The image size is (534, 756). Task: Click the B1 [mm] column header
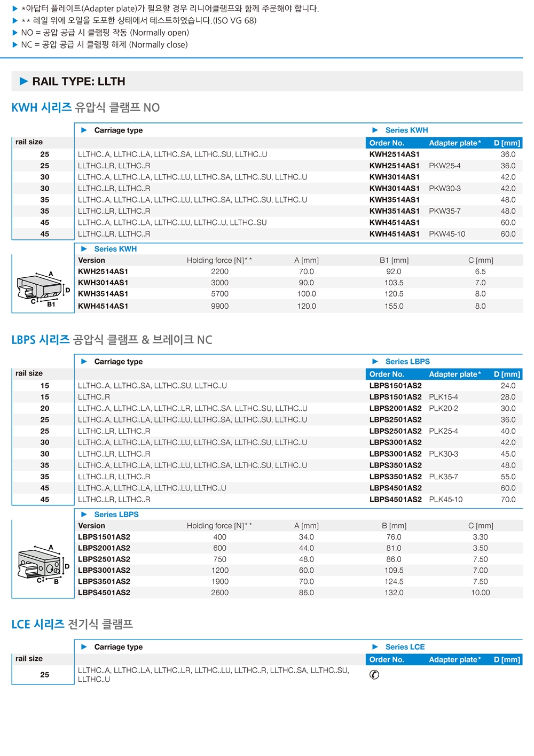394,261
